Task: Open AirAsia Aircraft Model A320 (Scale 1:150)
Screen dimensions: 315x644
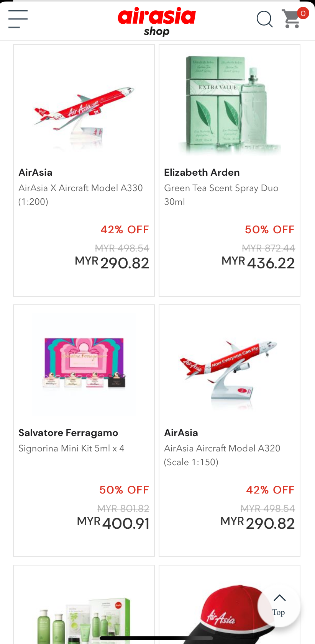Action: (x=222, y=455)
